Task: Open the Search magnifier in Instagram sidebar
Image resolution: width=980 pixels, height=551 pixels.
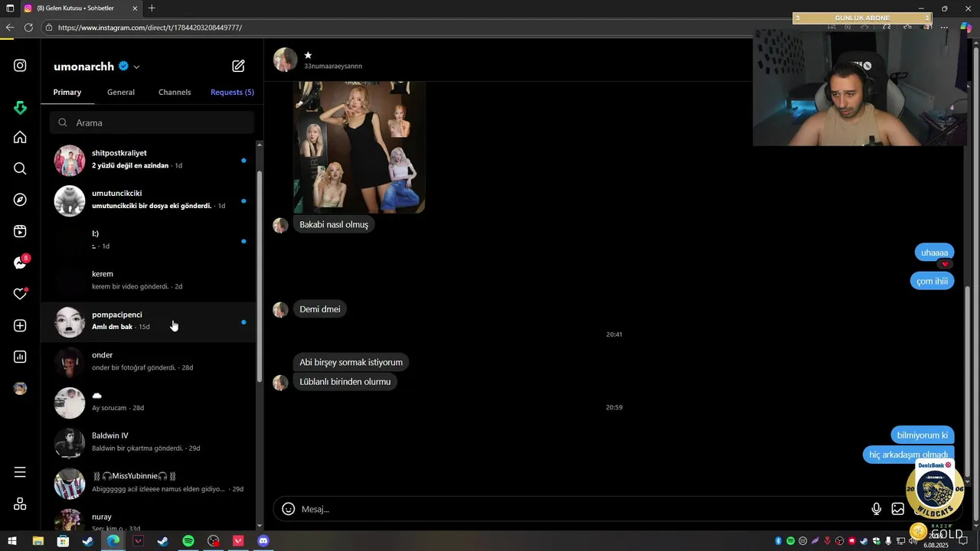Action: (x=20, y=168)
